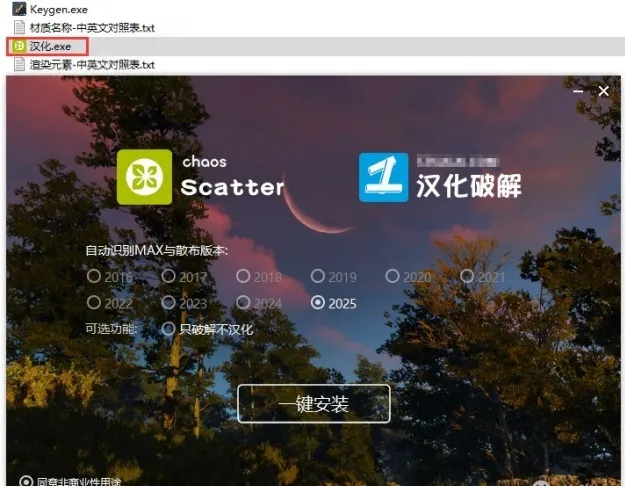Image resolution: width=625 pixels, height=486 pixels.
Task: Select the 2016 MAX version radio
Action: [94, 276]
